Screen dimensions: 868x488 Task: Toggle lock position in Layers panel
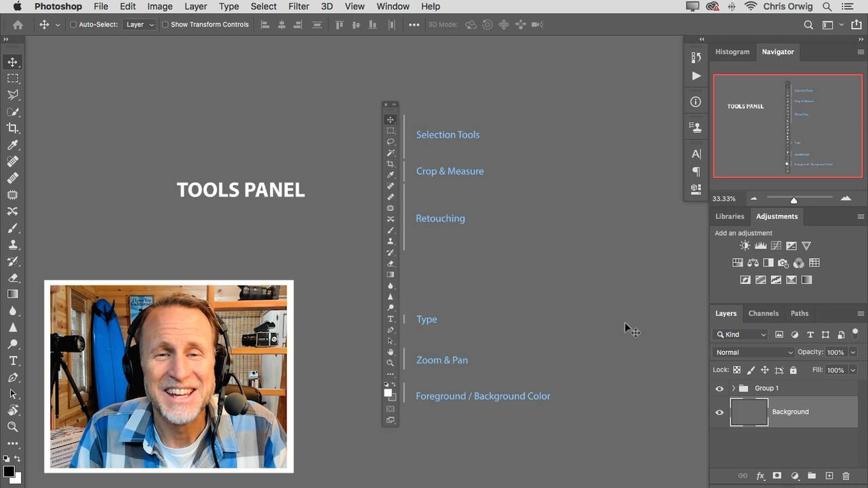coord(765,370)
